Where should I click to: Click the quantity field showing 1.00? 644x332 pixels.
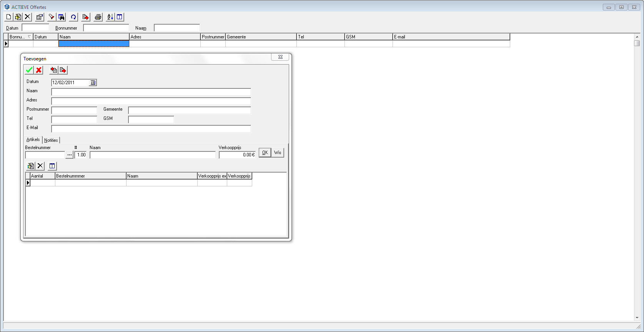point(81,155)
